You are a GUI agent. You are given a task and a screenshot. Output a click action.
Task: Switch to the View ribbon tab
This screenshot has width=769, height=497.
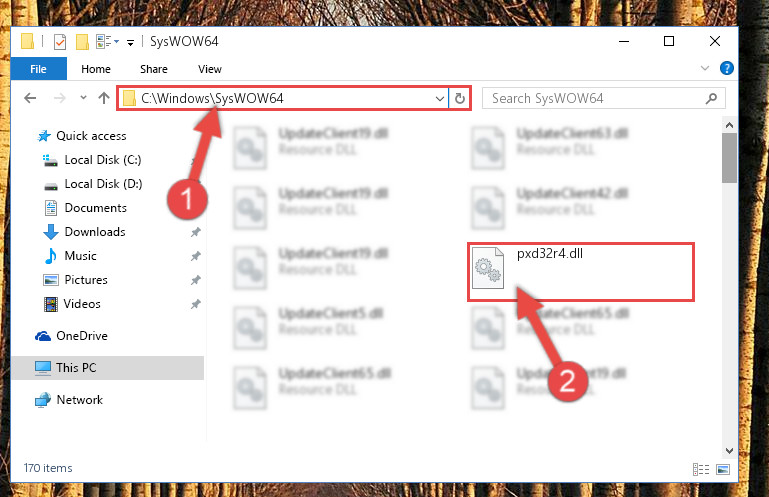(210, 69)
